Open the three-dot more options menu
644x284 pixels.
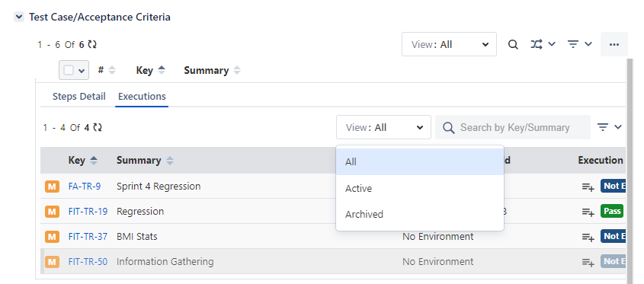(x=614, y=44)
